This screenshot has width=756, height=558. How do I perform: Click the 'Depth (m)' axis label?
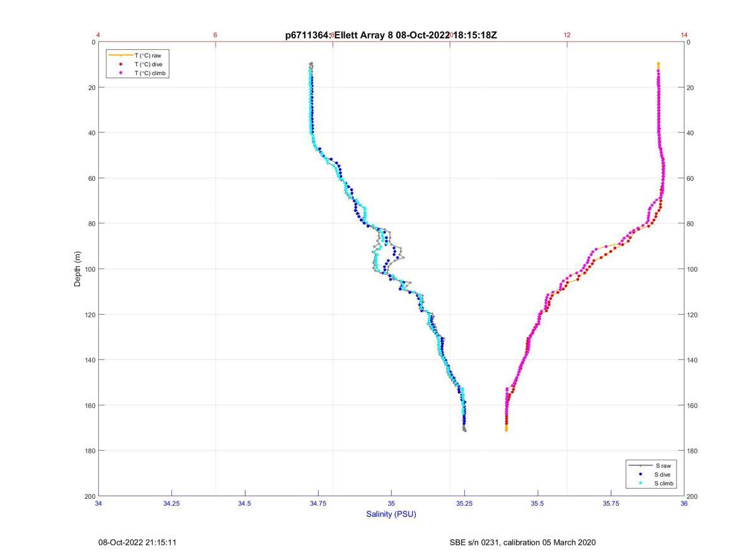[x=78, y=269]
